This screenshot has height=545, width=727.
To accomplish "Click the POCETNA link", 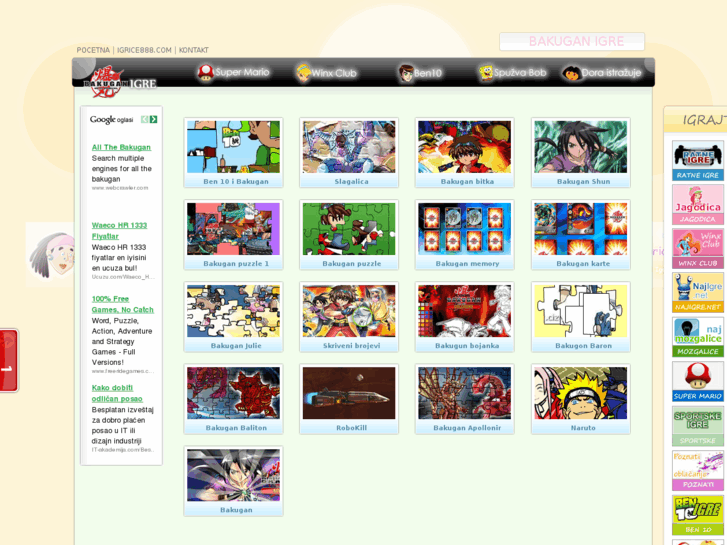I will (x=93, y=50).
